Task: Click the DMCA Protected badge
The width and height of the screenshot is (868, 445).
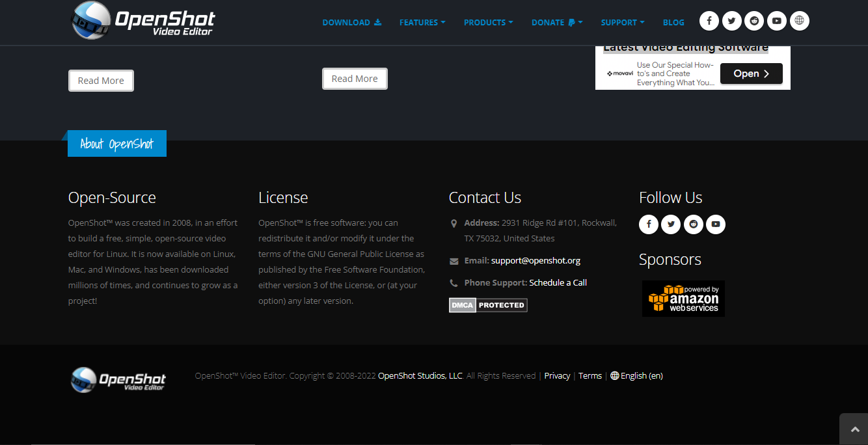Action: [x=488, y=305]
